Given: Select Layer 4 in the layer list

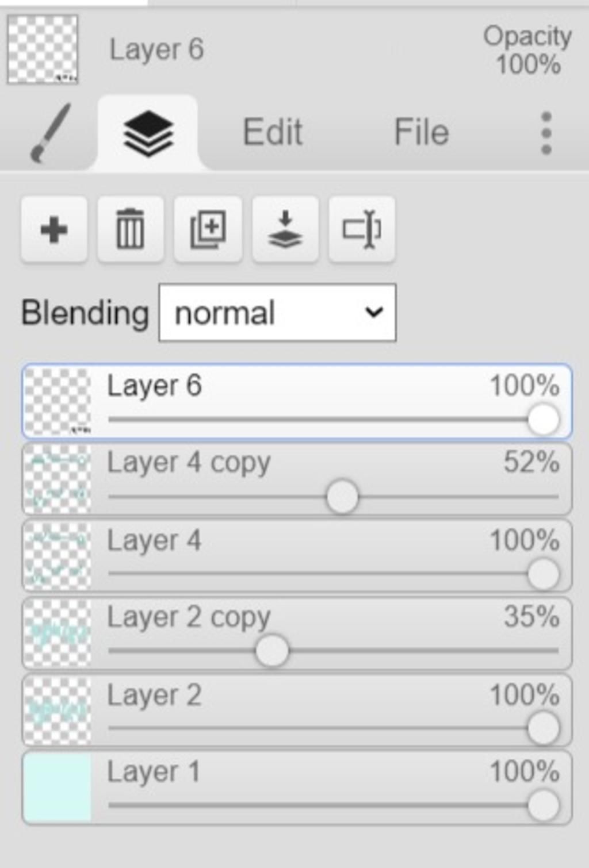Looking at the screenshot, I should (x=297, y=556).
